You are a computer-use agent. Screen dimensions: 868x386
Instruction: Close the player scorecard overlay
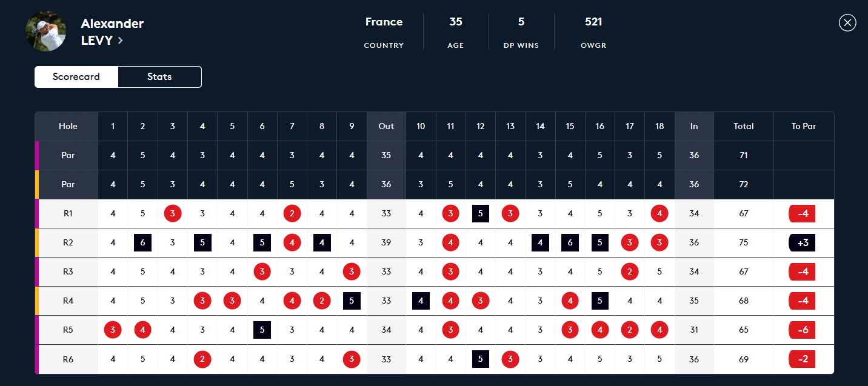point(847,22)
